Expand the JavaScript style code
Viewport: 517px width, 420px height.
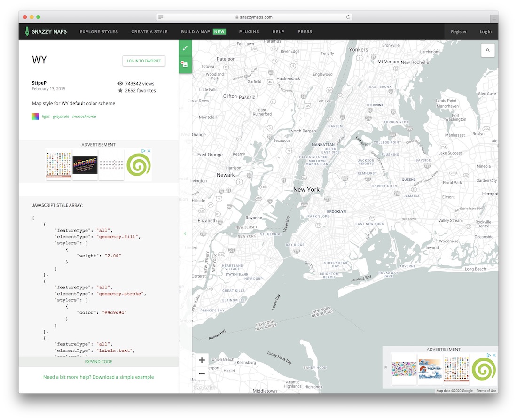(x=99, y=362)
